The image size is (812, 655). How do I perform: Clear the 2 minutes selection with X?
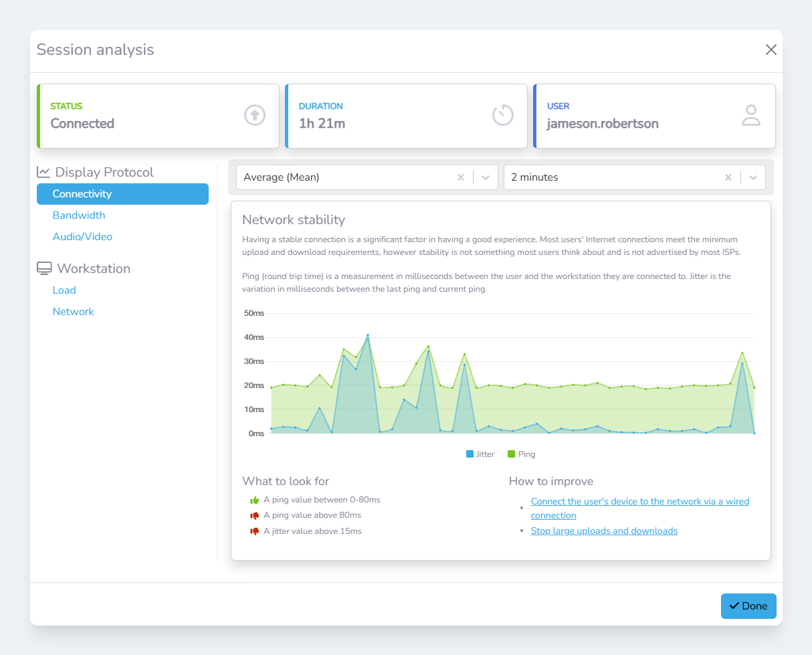(x=728, y=177)
